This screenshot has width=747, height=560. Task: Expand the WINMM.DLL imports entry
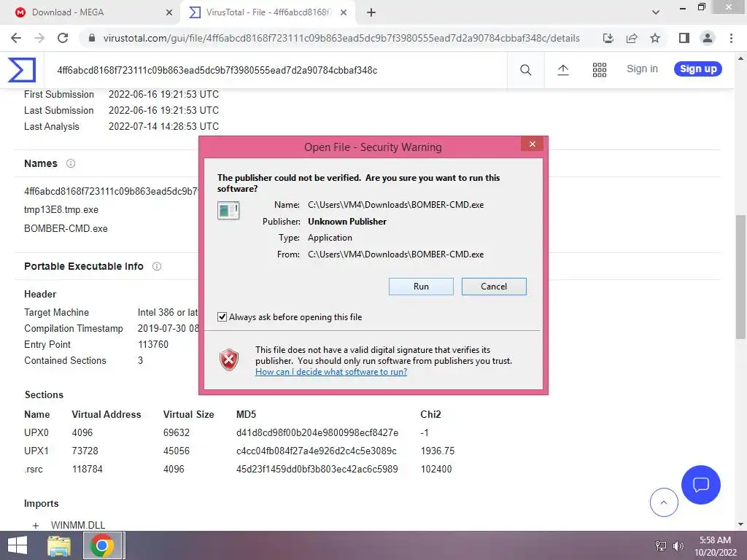coord(36,526)
